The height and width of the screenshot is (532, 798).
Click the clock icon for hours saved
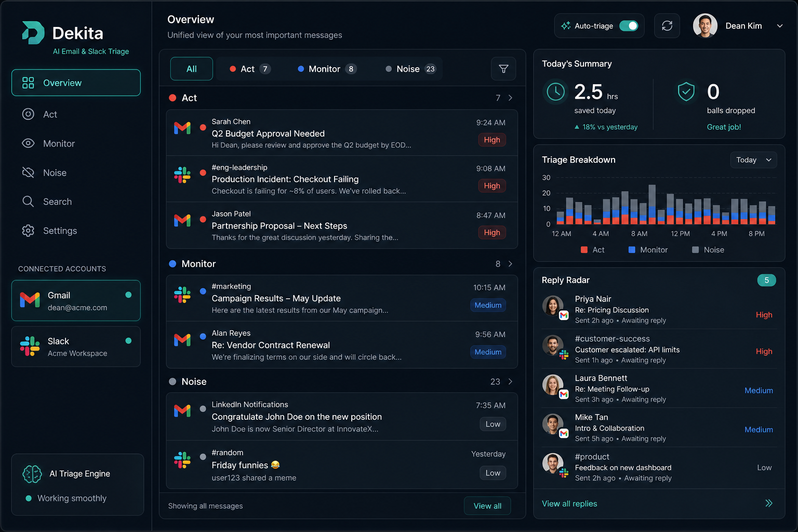[556, 92]
